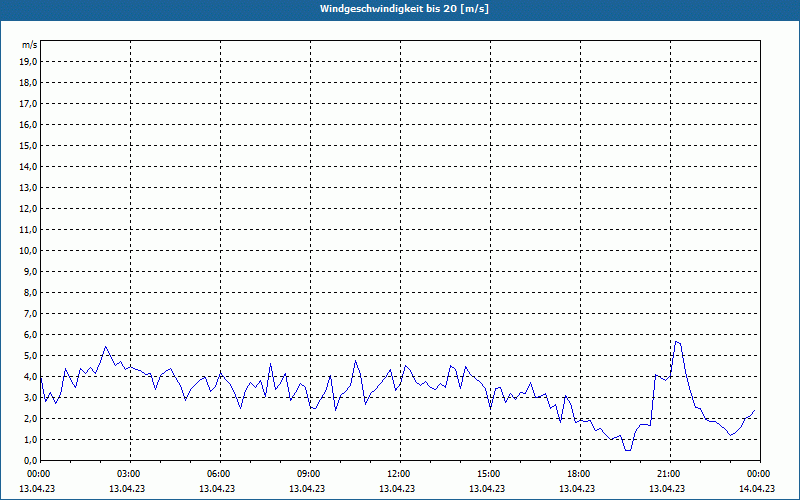Click the 13,0 y-axis value
Image resolution: width=800 pixels, height=500 pixels.
pos(29,188)
